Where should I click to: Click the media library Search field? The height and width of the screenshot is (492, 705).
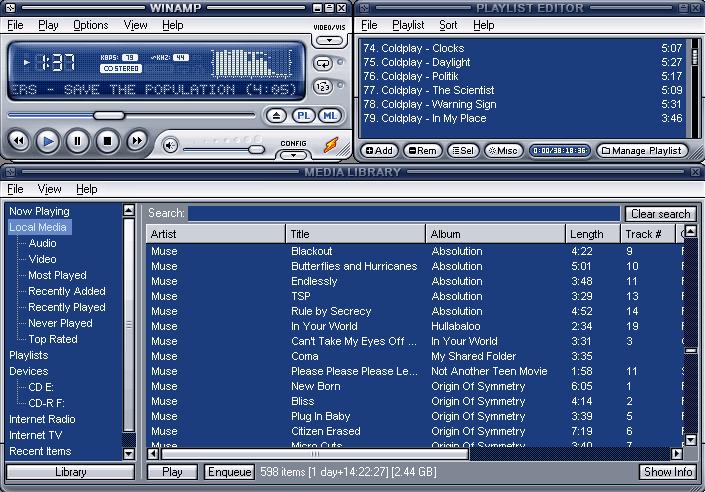click(404, 213)
